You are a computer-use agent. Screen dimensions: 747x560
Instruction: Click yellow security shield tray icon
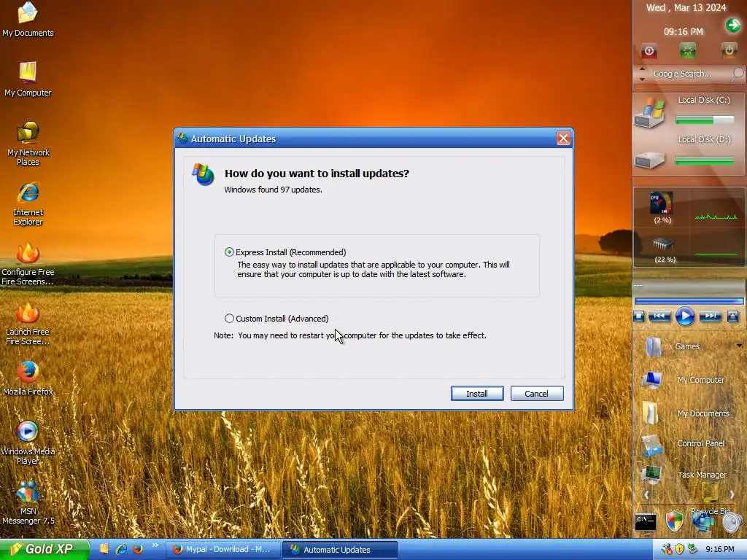679,550
